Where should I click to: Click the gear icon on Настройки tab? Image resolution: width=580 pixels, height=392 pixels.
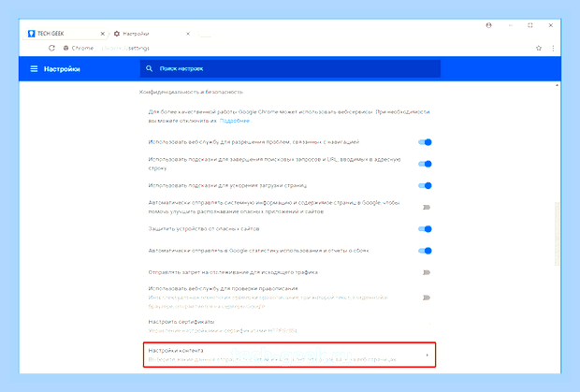117,34
